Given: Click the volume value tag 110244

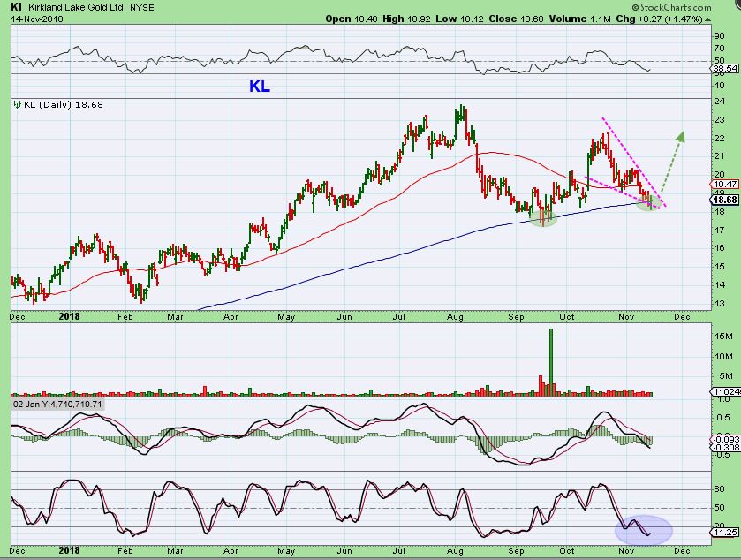Looking at the screenshot, I should tap(725, 392).
